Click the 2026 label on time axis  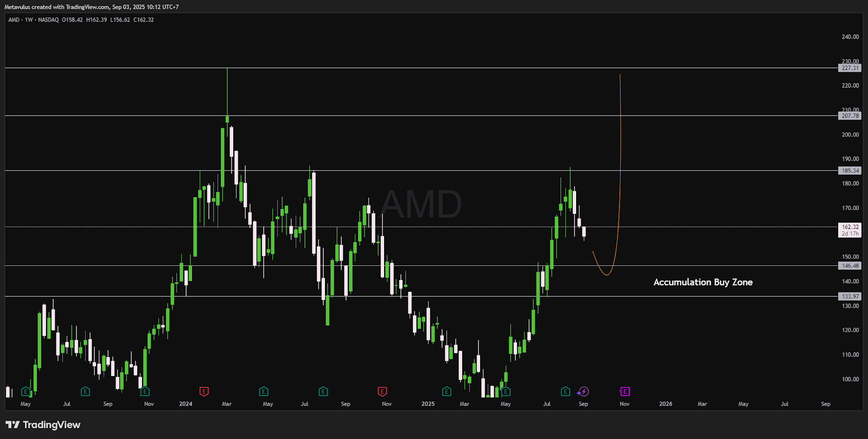[666, 404]
